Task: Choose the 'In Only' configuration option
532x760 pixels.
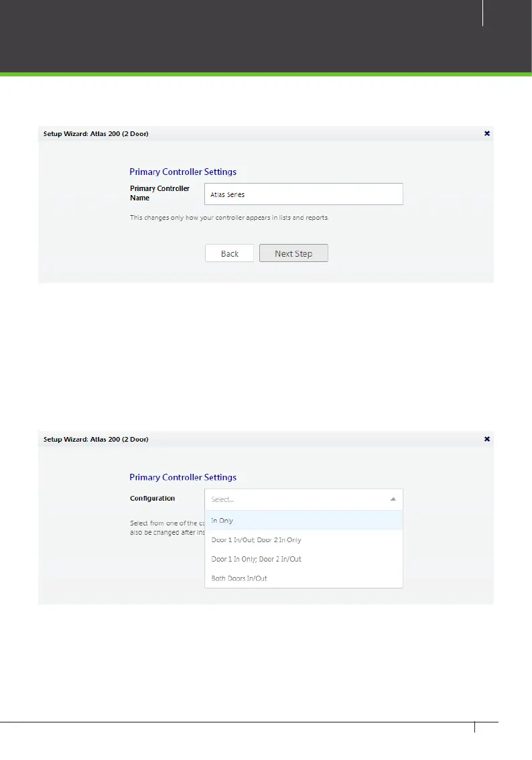Action: (x=304, y=520)
